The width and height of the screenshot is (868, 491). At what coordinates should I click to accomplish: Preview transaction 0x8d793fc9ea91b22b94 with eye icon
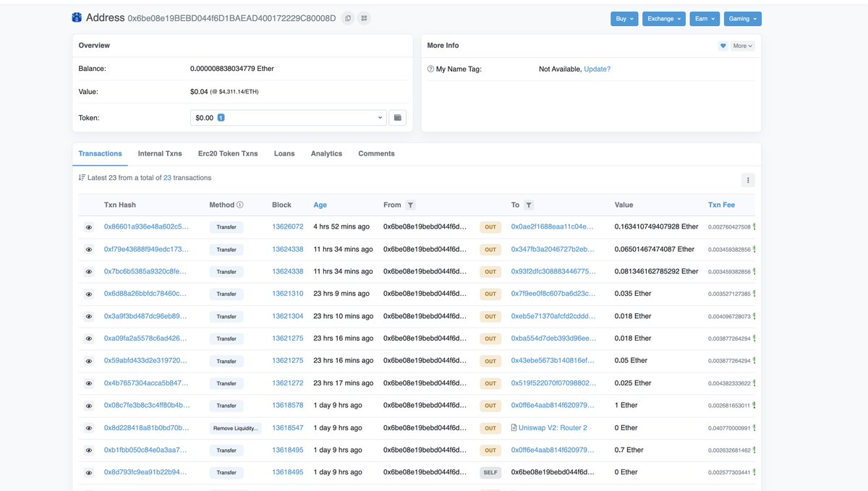89,473
